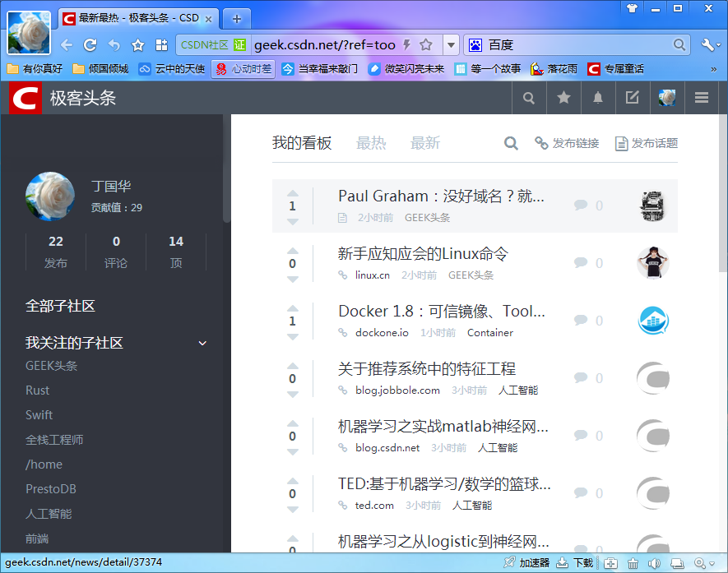728x573 pixels.
Task: Open the 当幸福来敲门 bookmark
Action: (320, 69)
